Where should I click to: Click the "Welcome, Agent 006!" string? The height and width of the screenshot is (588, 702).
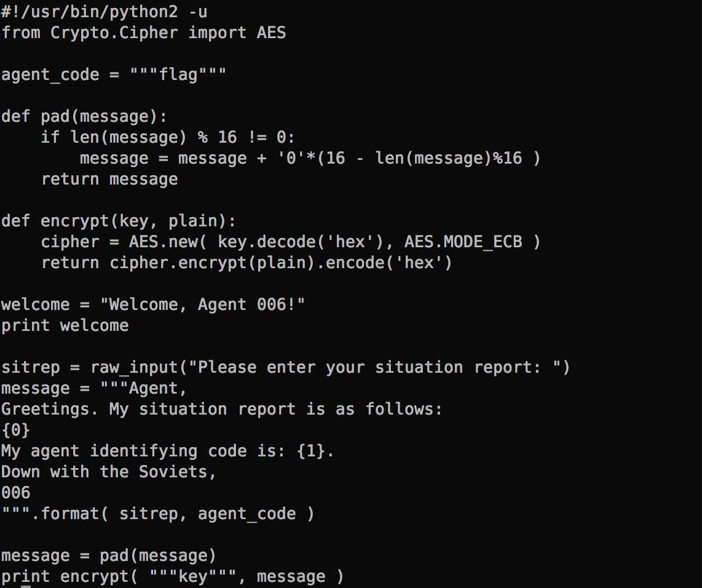point(202,304)
